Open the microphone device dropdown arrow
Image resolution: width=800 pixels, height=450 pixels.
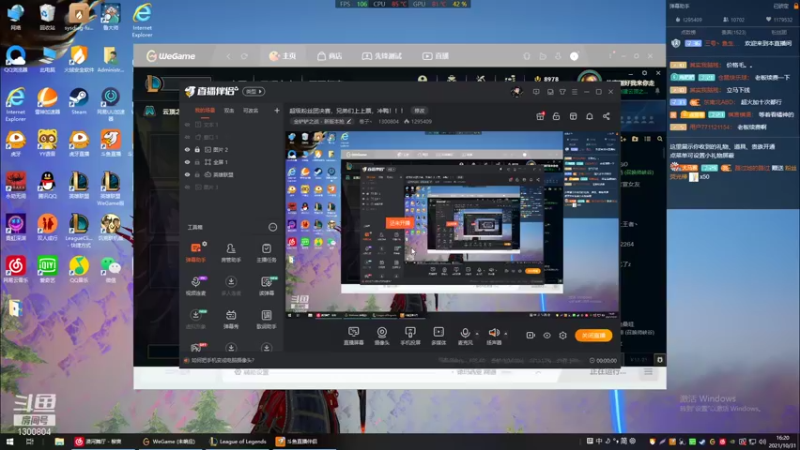[x=477, y=334]
